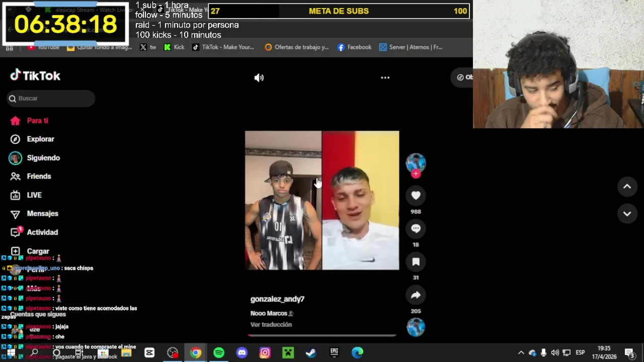This screenshot has width=644, height=362.
Task: Open Discord from the taskbar
Action: click(242, 353)
